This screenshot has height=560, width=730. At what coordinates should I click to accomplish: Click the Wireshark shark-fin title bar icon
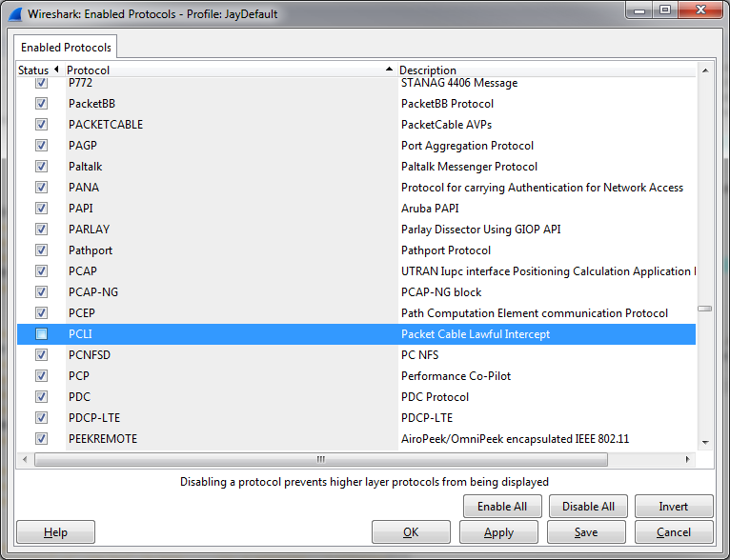(15, 14)
